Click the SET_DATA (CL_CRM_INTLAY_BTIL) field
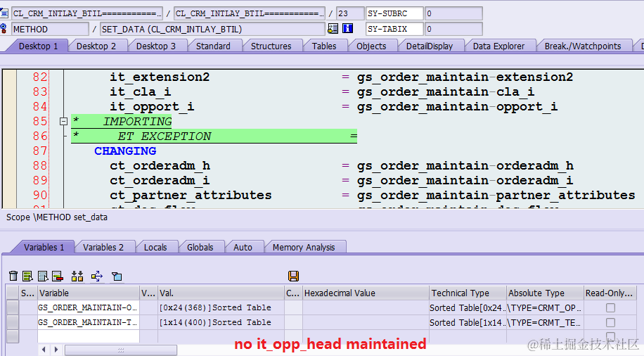Screen dimensions: 644x356 pyautogui.click(x=212, y=29)
